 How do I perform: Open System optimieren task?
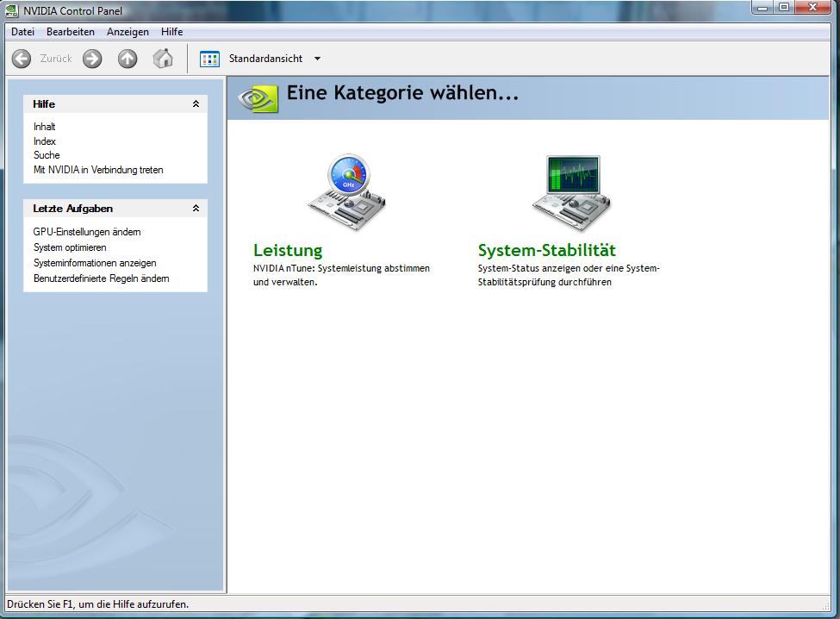[70, 247]
